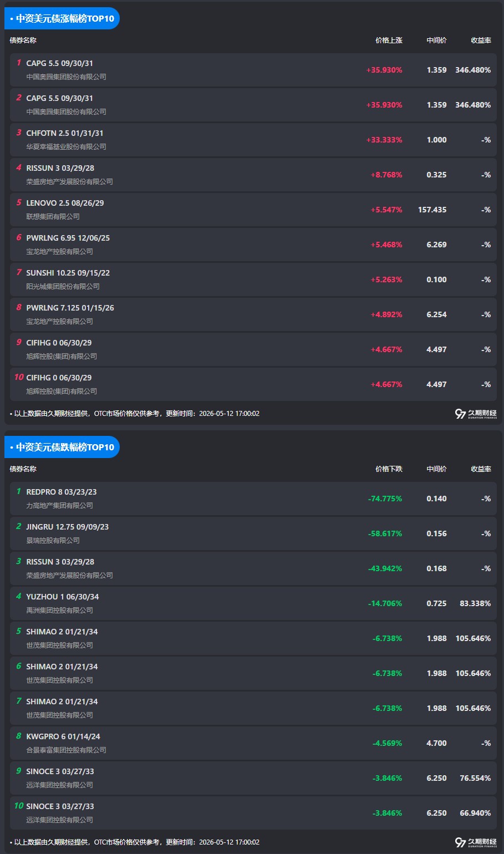
Task: Select the LENOVO 2.5 08/26/29 bond
Action: [x=65, y=203]
